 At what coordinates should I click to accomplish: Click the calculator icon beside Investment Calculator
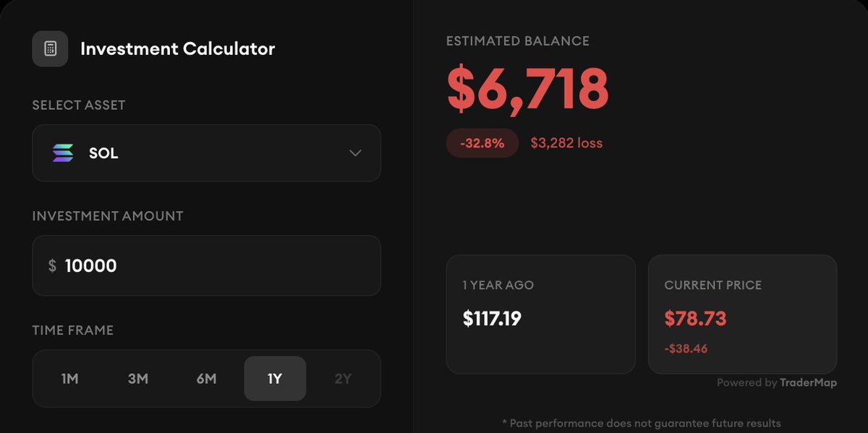[x=50, y=49]
